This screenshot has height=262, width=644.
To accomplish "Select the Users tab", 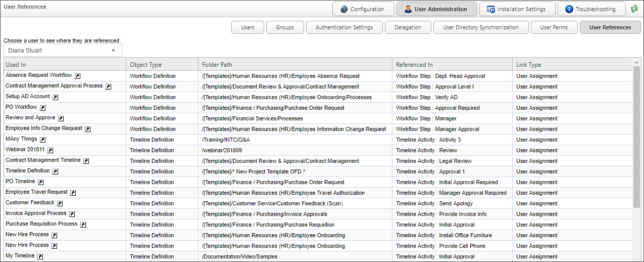I will click(x=247, y=27).
